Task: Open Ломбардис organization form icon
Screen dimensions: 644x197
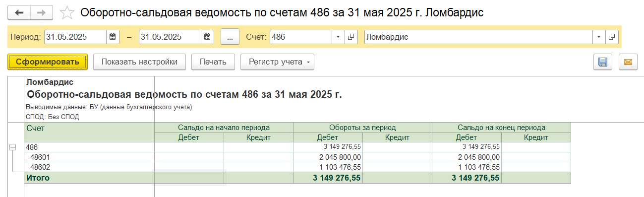Action: pos(612,37)
